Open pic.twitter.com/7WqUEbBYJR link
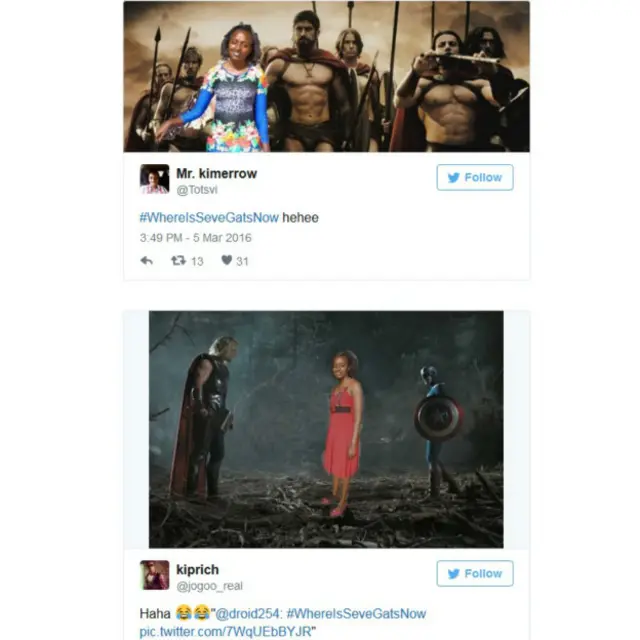The image size is (640, 640). coord(225,631)
